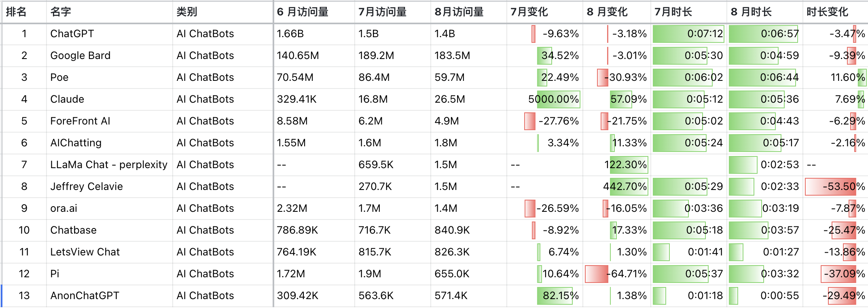Click ora.ai's -26.59% July change cell
This screenshot has height=308, width=868.
[545, 209]
